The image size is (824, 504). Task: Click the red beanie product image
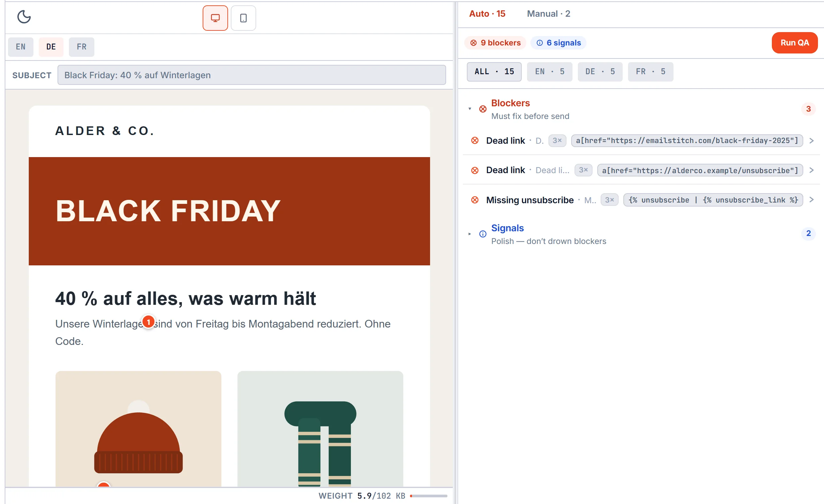138,429
